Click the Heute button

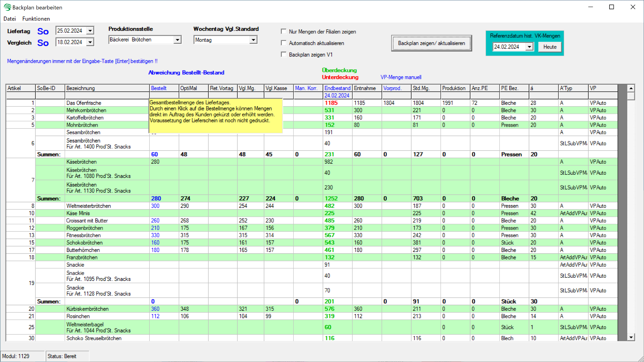click(x=550, y=47)
